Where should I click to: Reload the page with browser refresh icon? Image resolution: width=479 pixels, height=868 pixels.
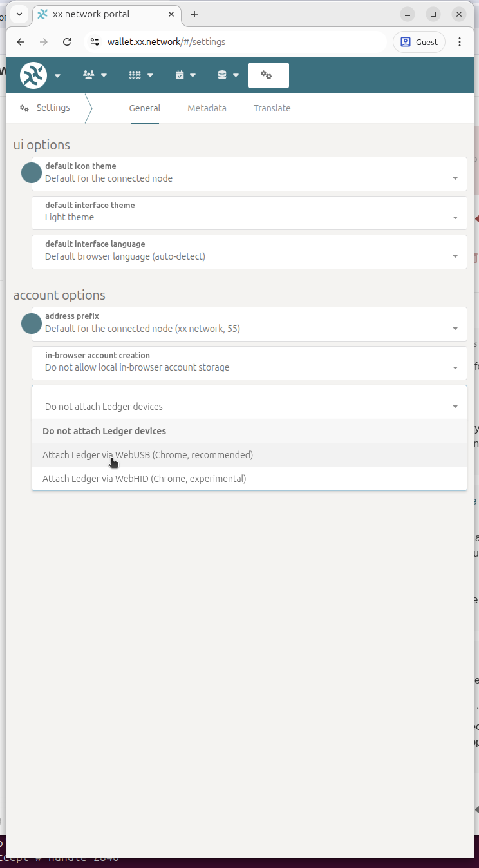67,42
